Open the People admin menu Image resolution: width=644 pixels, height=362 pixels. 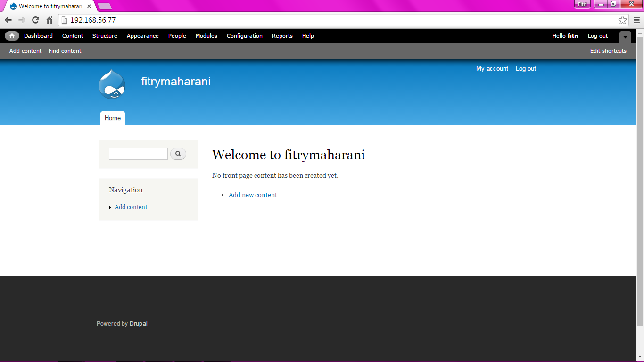click(177, 36)
